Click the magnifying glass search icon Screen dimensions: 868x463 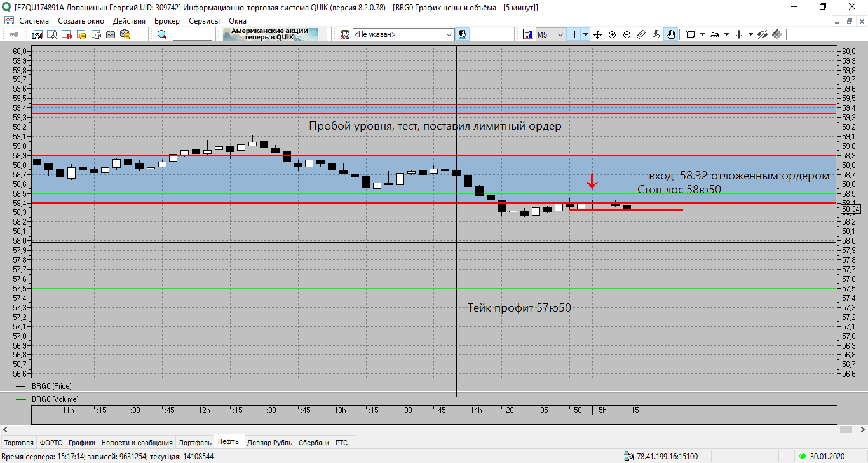tap(162, 34)
